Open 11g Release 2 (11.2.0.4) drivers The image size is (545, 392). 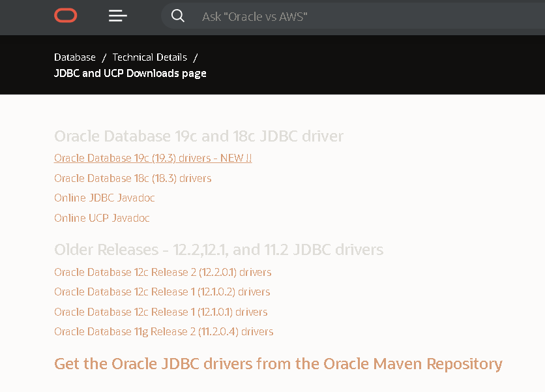tap(164, 331)
